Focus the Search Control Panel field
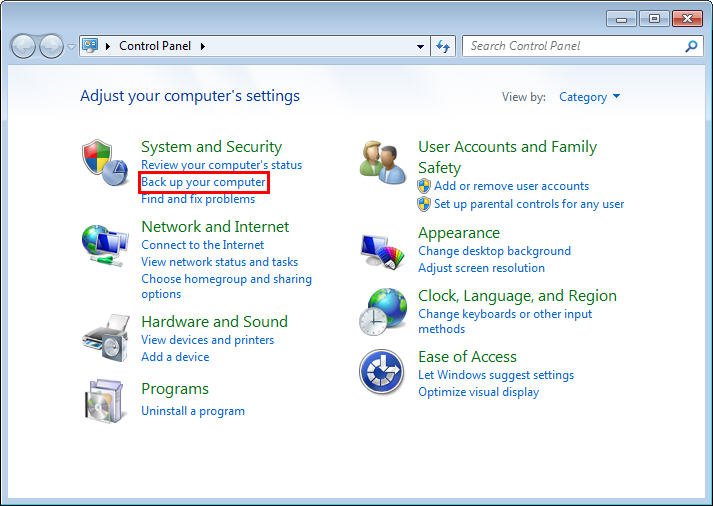 coord(582,46)
